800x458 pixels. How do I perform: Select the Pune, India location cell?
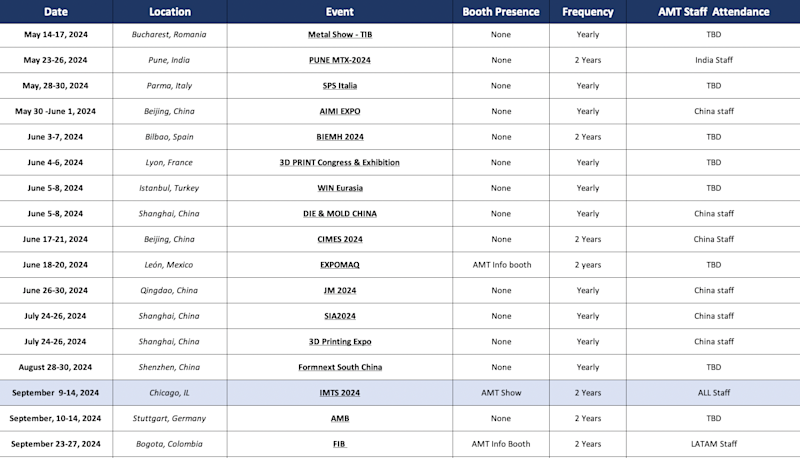[x=169, y=60]
